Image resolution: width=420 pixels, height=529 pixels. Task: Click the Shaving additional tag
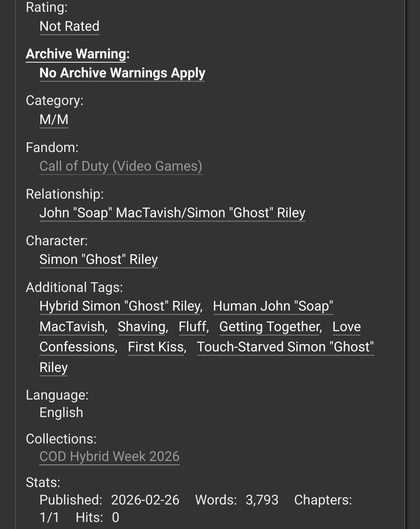142,327
